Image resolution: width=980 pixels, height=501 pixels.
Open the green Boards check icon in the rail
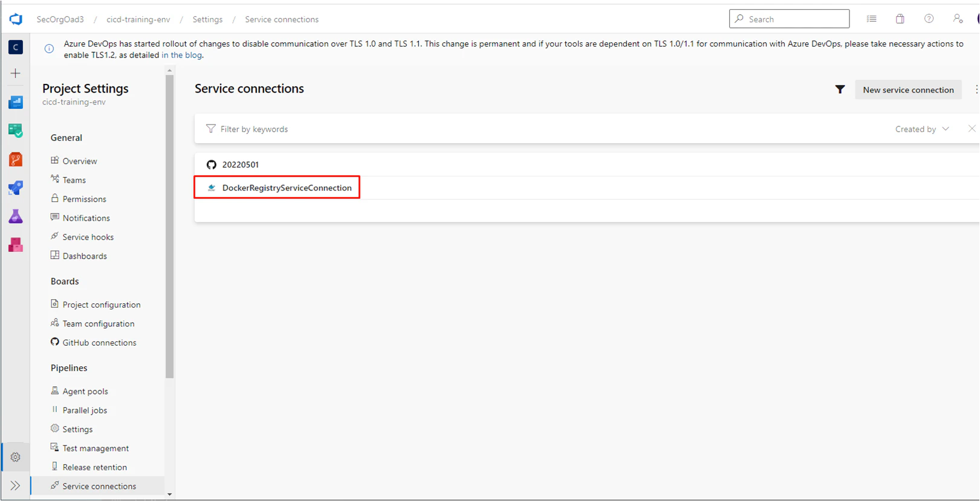point(16,131)
